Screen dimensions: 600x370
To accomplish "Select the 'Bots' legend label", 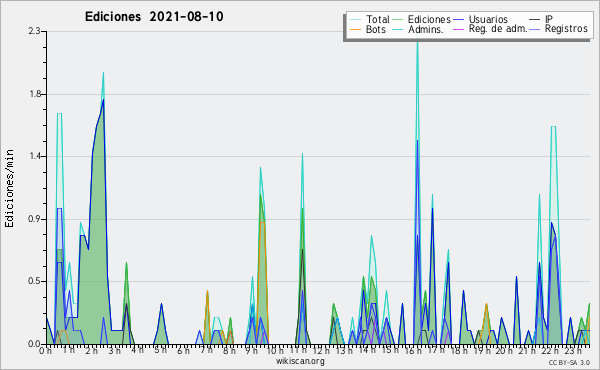I will pyautogui.click(x=376, y=29).
